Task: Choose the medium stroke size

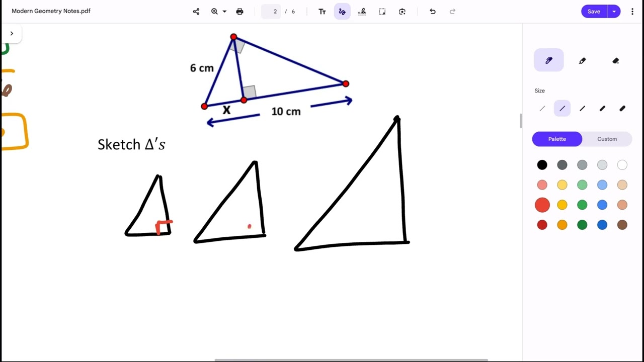Action: pyautogui.click(x=582, y=109)
